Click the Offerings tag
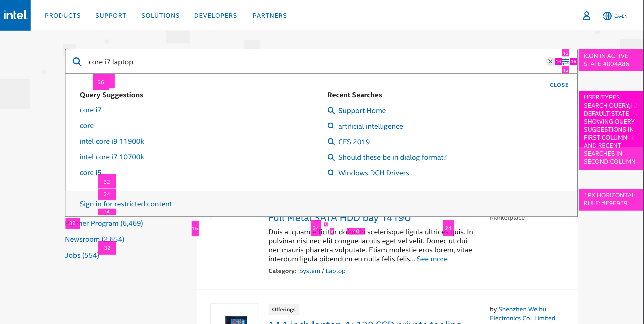The height and width of the screenshot is (324, 644). pos(284,309)
